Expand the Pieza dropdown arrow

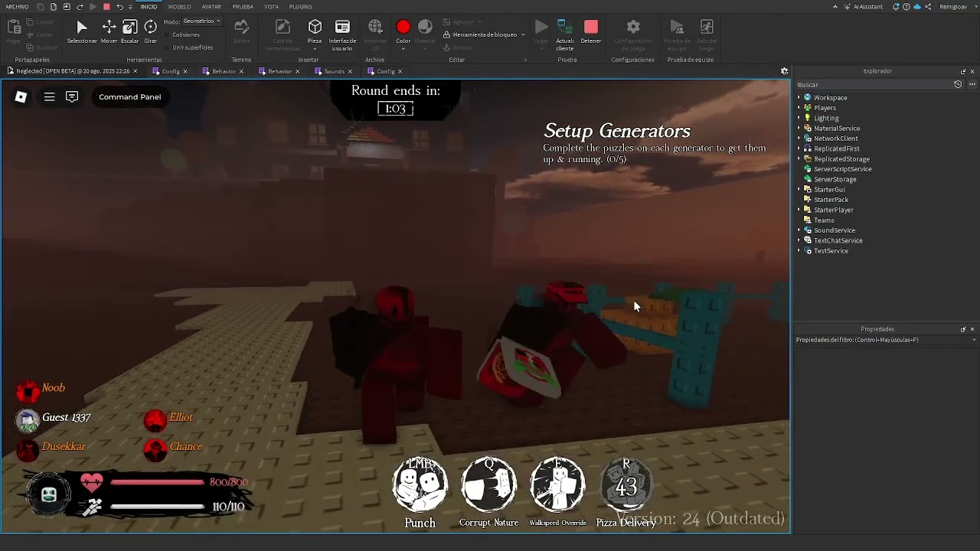[x=315, y=49]
